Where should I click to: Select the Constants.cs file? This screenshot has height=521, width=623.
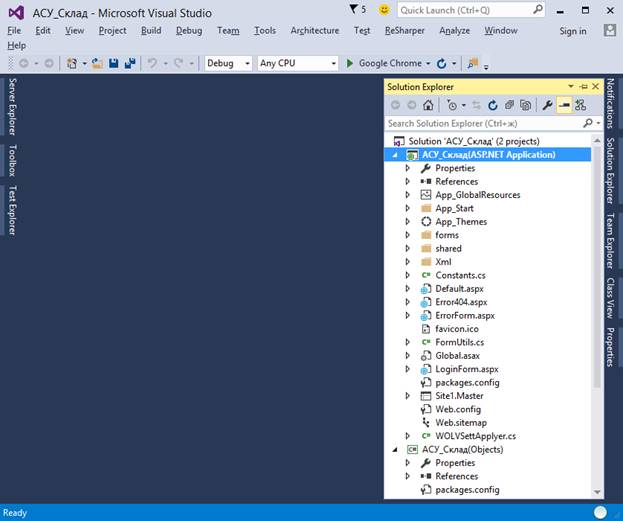pos(460,275)
